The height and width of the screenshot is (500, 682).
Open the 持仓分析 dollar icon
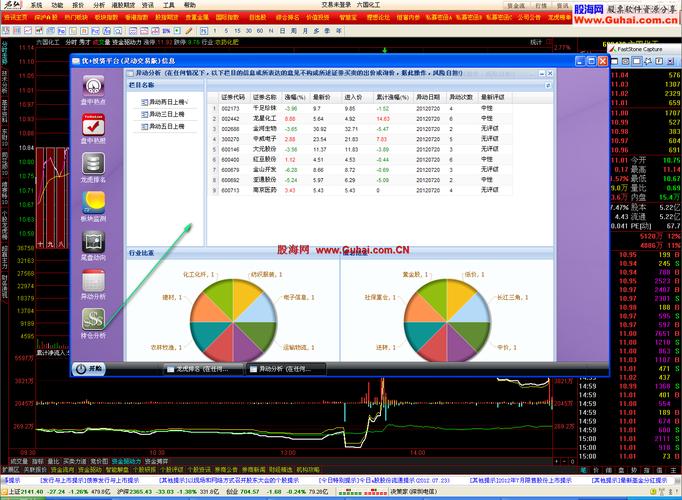point(93,322)
